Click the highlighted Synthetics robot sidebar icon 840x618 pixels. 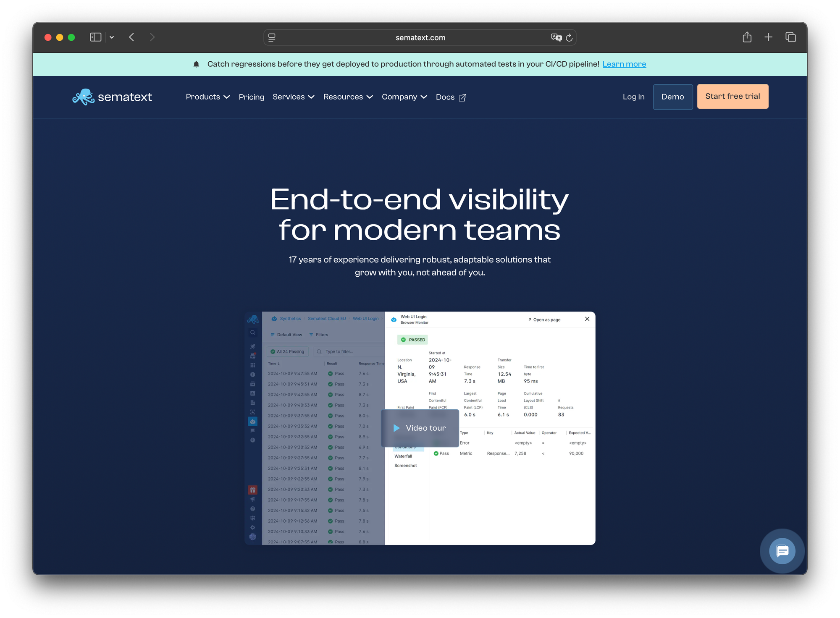(x=253, y=421)
